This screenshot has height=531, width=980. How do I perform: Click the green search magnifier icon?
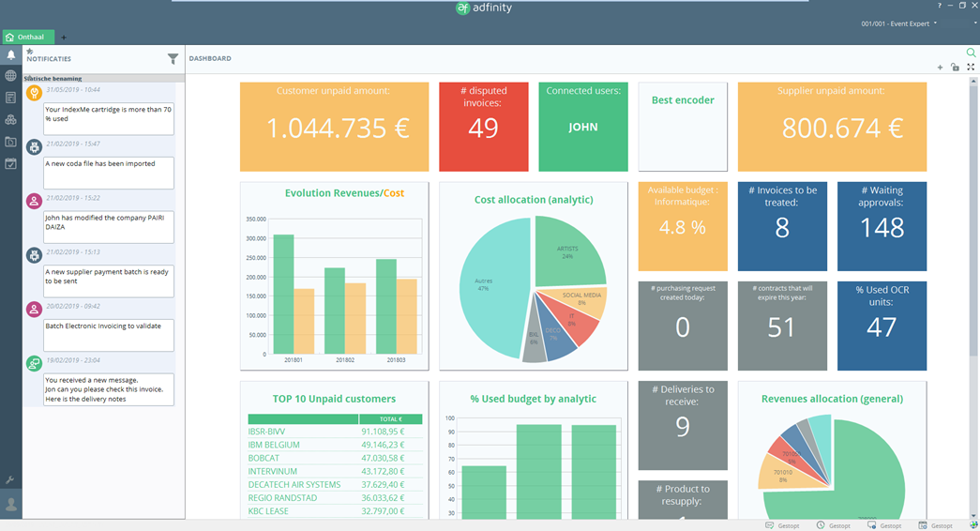pos(971,53)
